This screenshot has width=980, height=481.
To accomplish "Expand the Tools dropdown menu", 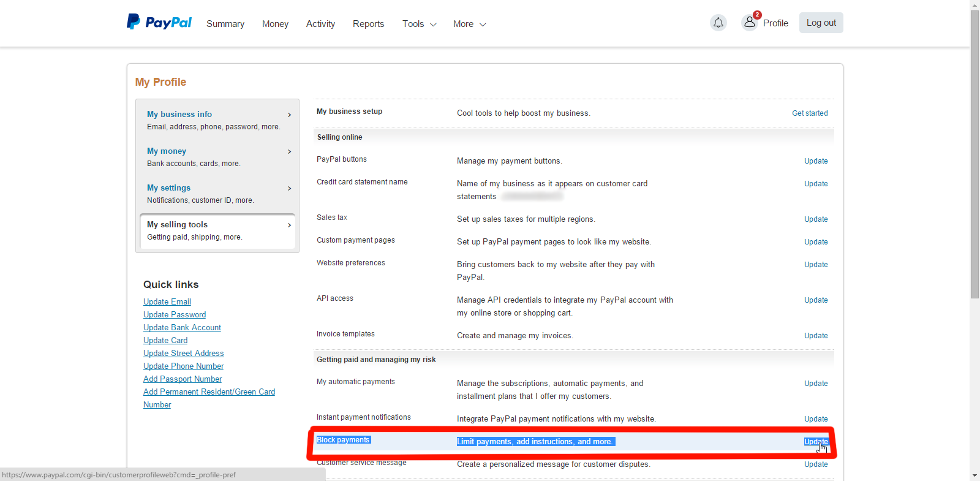I will [420, 24].
